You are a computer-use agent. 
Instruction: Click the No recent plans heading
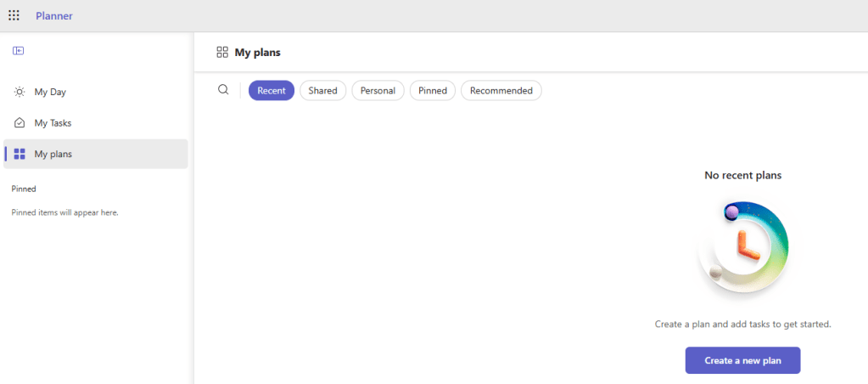(x=742, y=175)
